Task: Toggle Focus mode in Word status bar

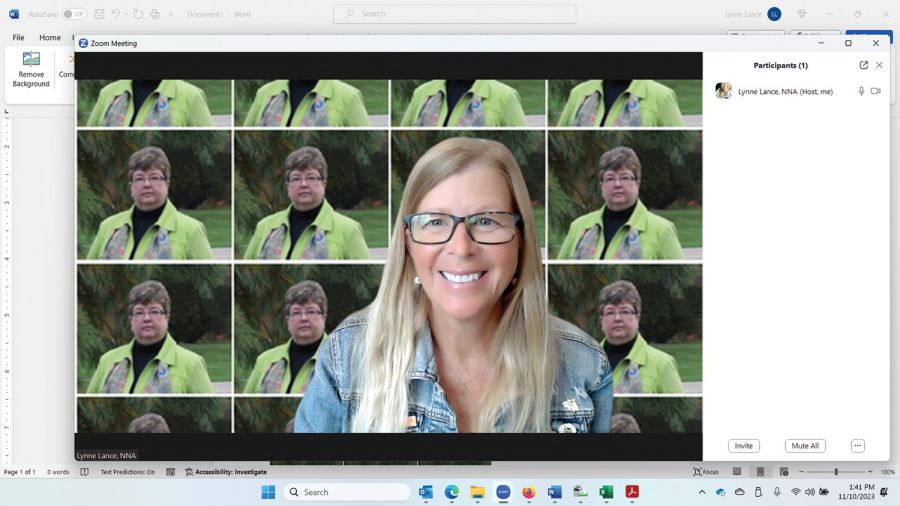Action: (x=705, y=471)
